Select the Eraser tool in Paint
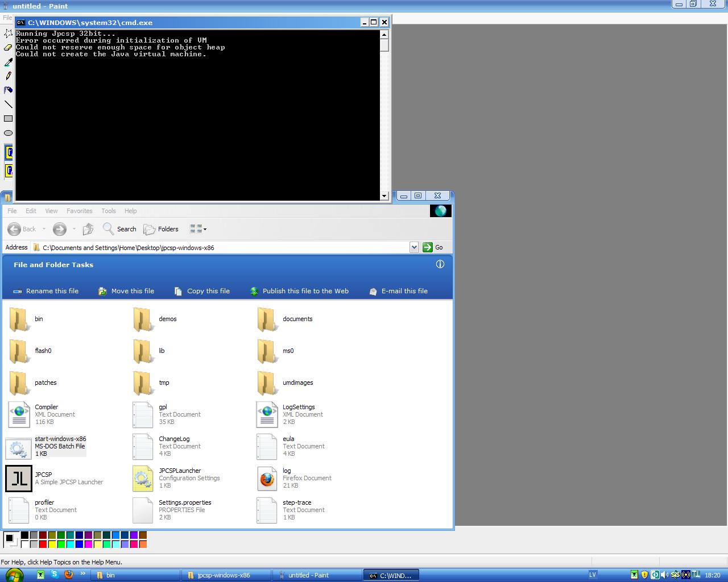The width and height of the screenshot is (728, 582). click(8, 48)
